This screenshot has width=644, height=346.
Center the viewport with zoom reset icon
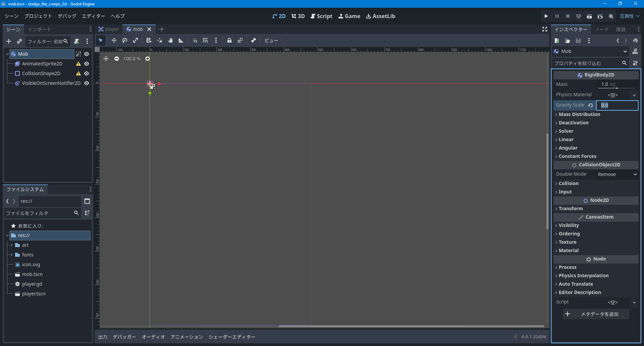[x=106, y=59]
